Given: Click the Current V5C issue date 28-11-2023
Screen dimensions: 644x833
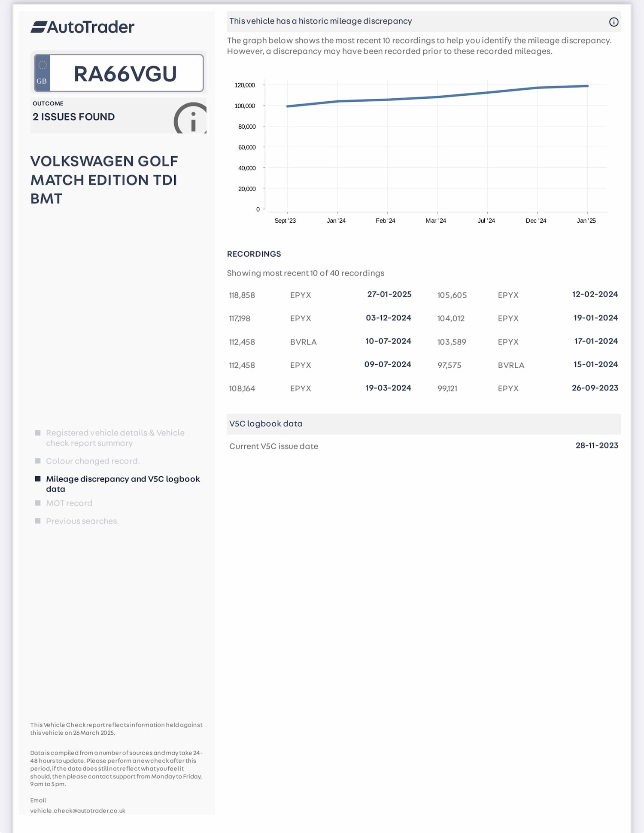Looking at the screenshot, I should (596, 445).
